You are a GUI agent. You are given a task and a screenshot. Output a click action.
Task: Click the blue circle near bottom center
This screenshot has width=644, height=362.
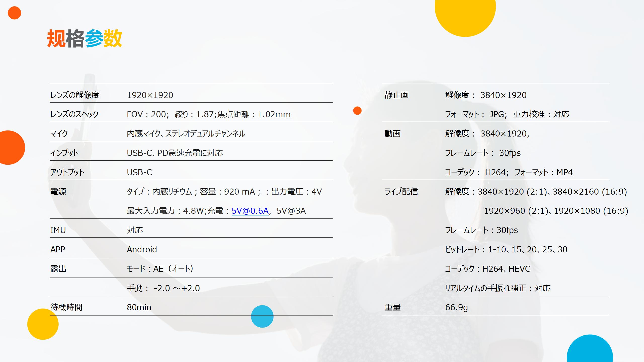tap(262, 317)
